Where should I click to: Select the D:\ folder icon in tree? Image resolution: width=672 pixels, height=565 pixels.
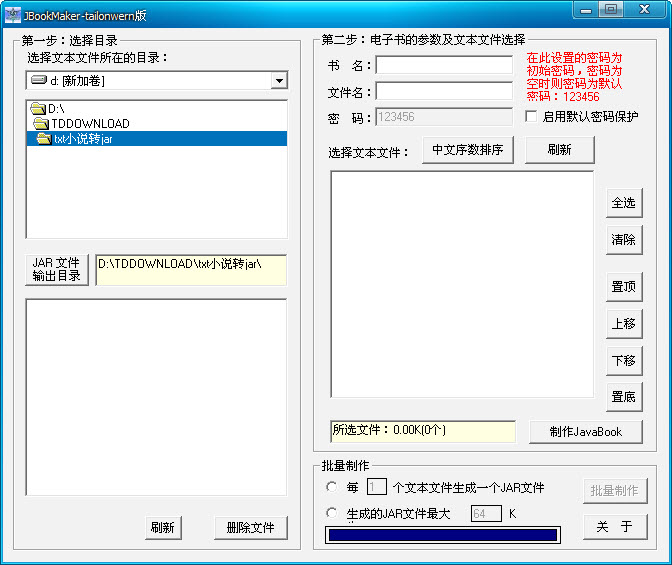pos(38,108)
